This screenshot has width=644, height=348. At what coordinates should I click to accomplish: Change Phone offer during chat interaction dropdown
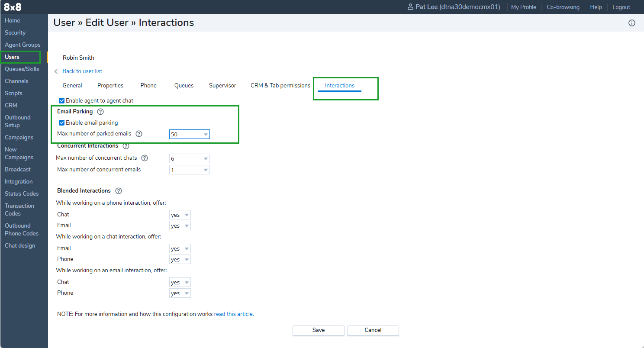[x=180, y=259]
